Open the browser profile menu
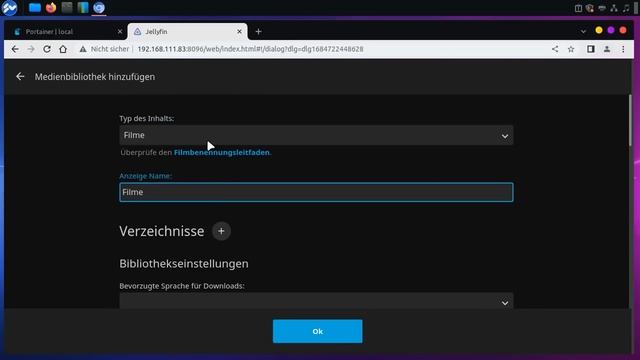 pyautogui.click(x=607, y=49)
